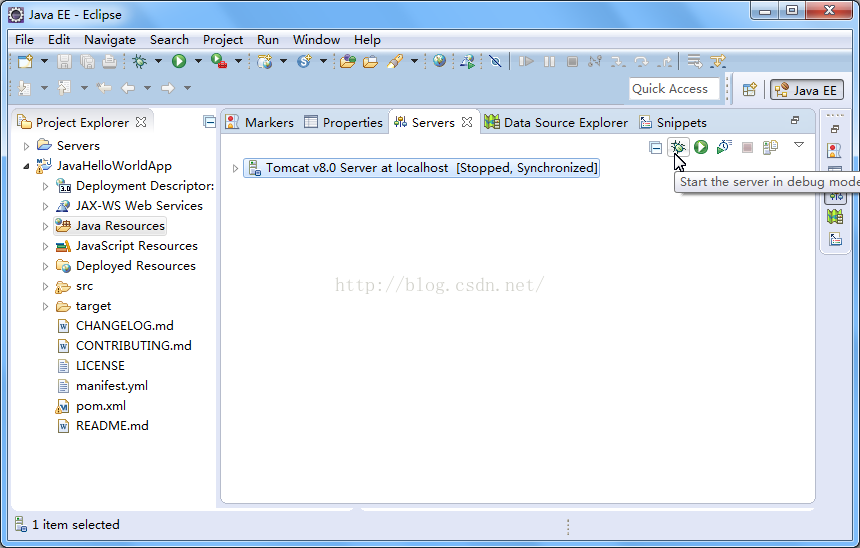Viewport: 860px width, 548px height.
Task: Click the Open Perspective icon
Action: (x=749, y=89)
